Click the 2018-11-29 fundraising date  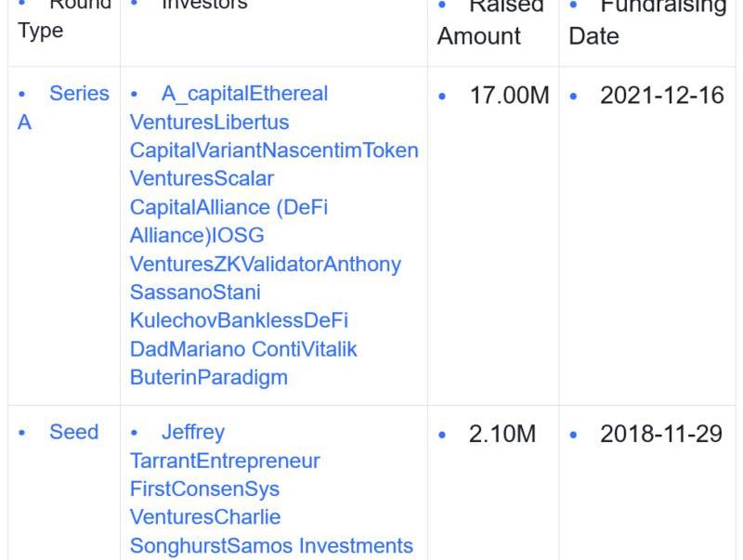point(661,434)
